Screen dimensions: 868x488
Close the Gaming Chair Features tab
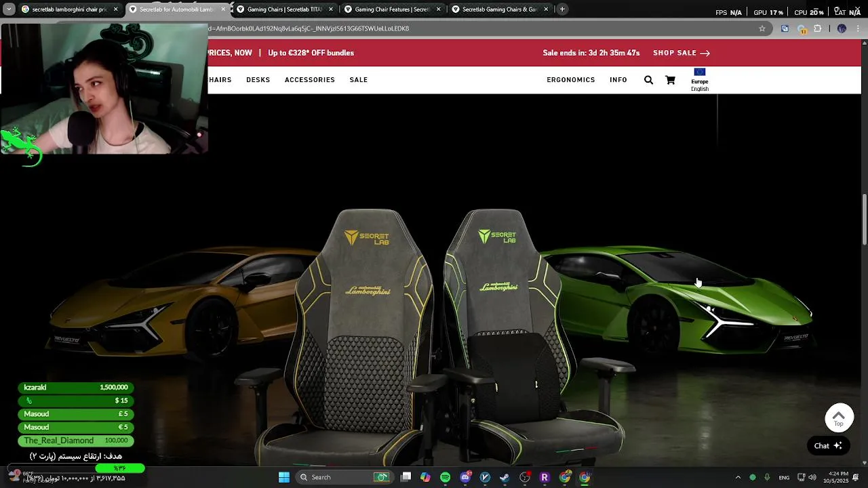(x=439, y=9)
